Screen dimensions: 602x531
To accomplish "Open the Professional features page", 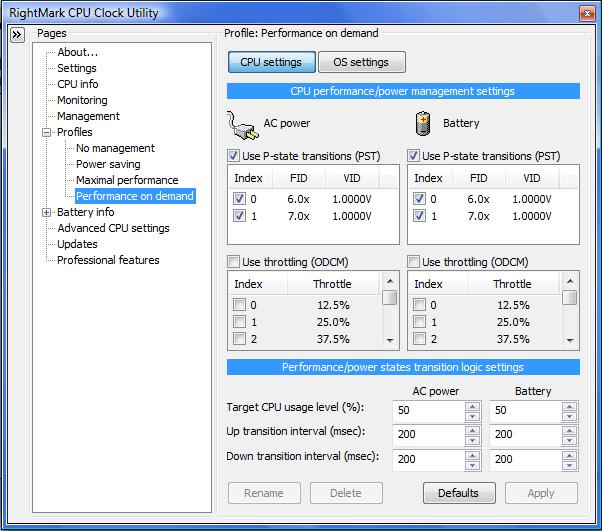I will (108, 260).
